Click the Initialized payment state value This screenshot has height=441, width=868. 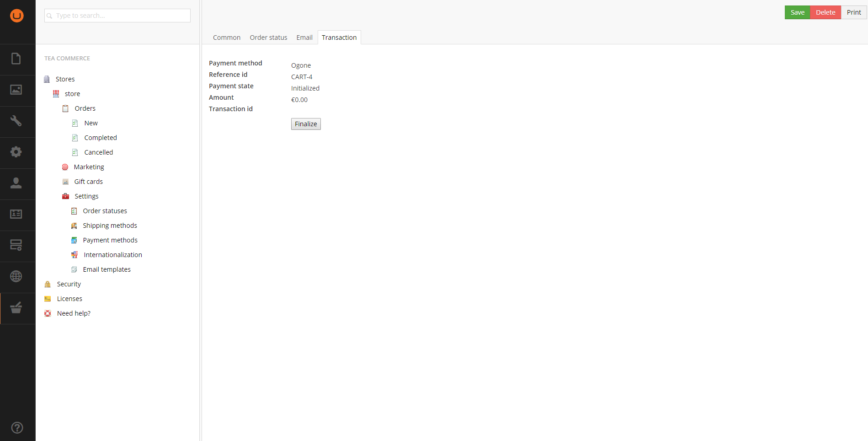click(x=305, y=88)
